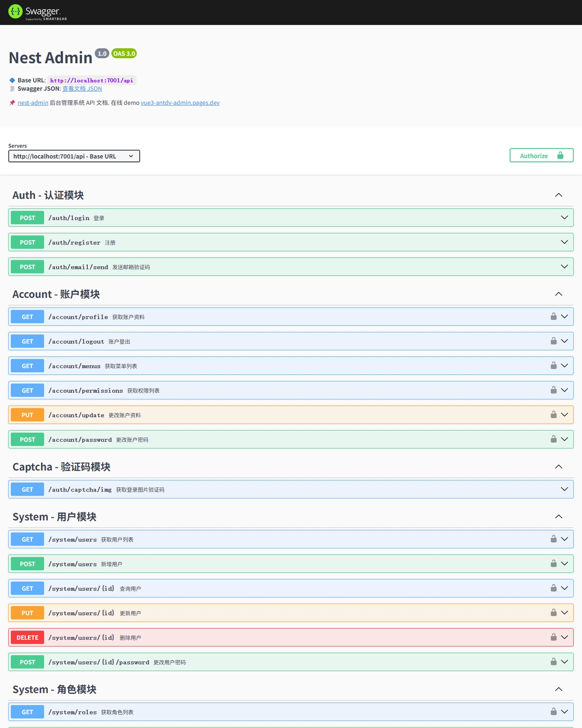Image resolution: width=582 pixels, height=728 pixels.
Task: Click the lock icon on /account/profile row
Action: pos(553,316)
